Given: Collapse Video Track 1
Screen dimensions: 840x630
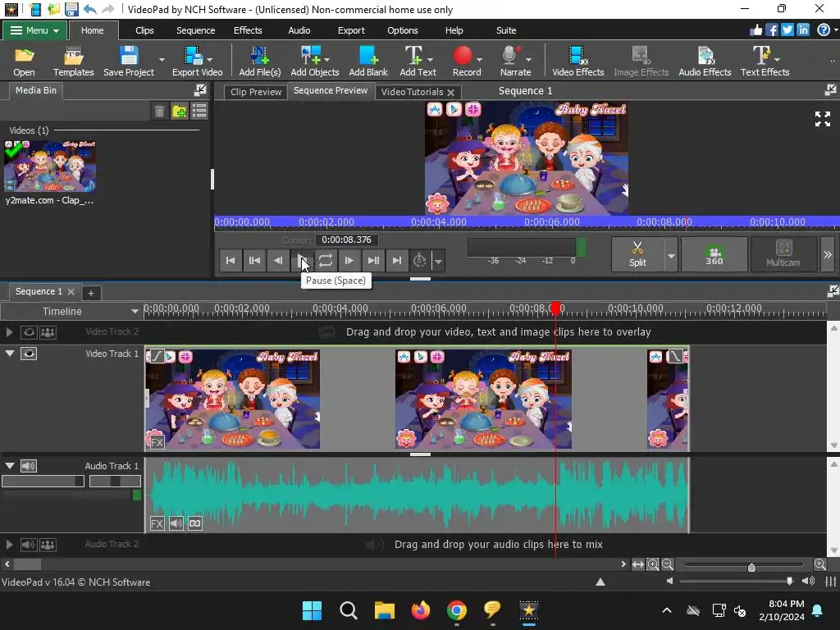Looking at the screenshot, I should tap(10, 354).
